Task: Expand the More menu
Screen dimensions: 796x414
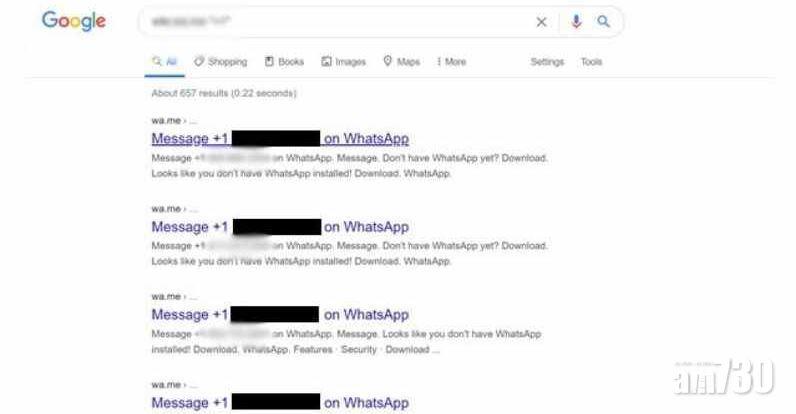Action: 451,62
